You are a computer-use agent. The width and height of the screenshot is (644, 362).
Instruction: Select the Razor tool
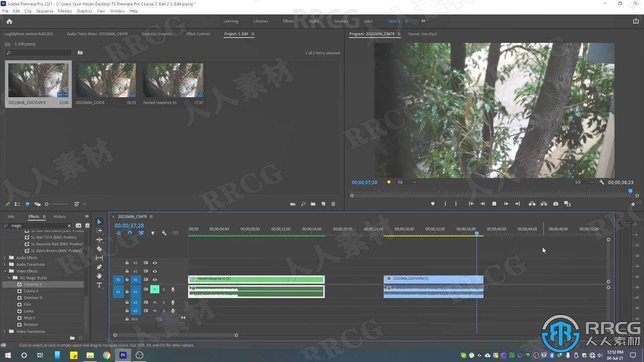click(x=99, y=249)
